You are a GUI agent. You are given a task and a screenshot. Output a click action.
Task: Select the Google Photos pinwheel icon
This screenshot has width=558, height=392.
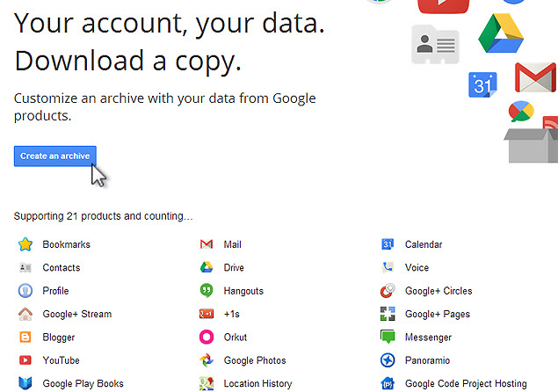(x=207, y=360)
